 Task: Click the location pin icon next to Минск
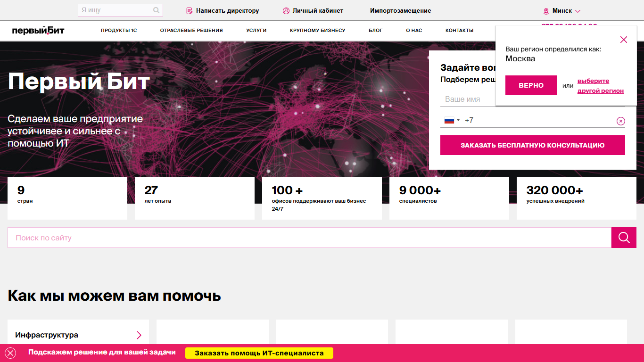[x=546, y=11]
